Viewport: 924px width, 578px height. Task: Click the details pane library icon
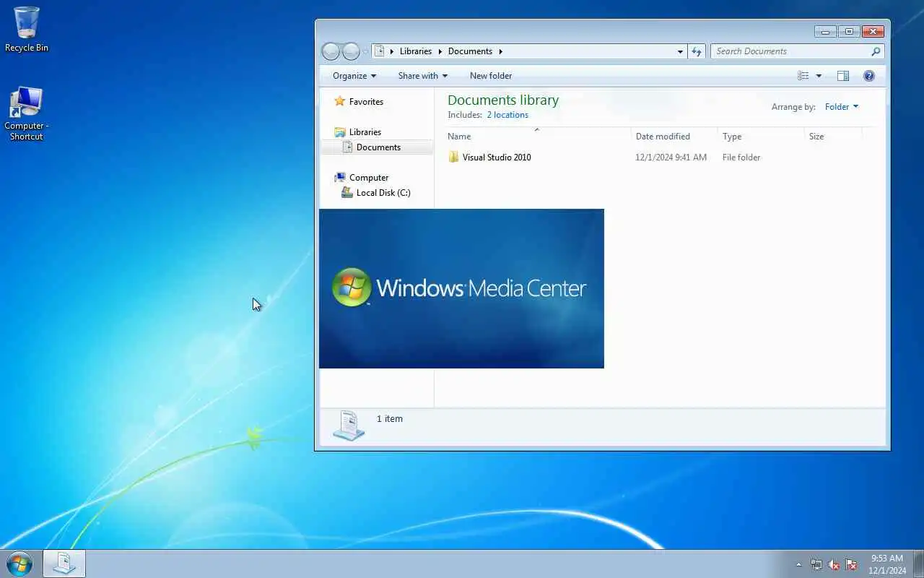[x=349, y=426]
